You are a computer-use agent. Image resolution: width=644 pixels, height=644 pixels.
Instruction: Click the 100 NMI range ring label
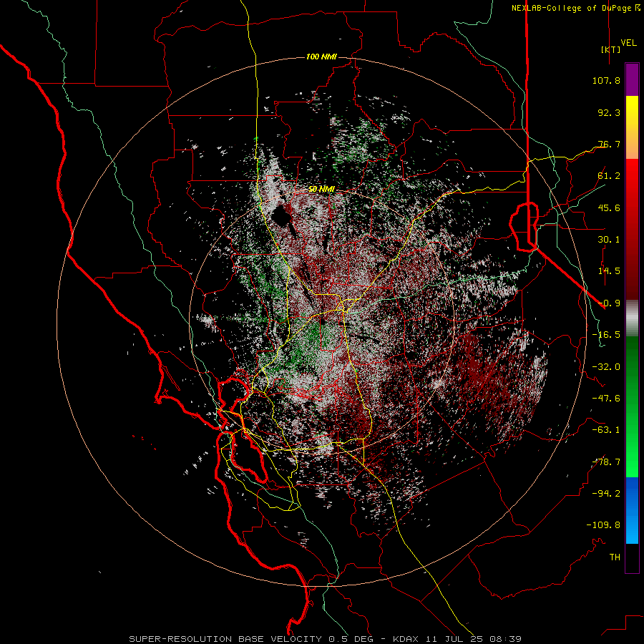click(x=321, y=57)
